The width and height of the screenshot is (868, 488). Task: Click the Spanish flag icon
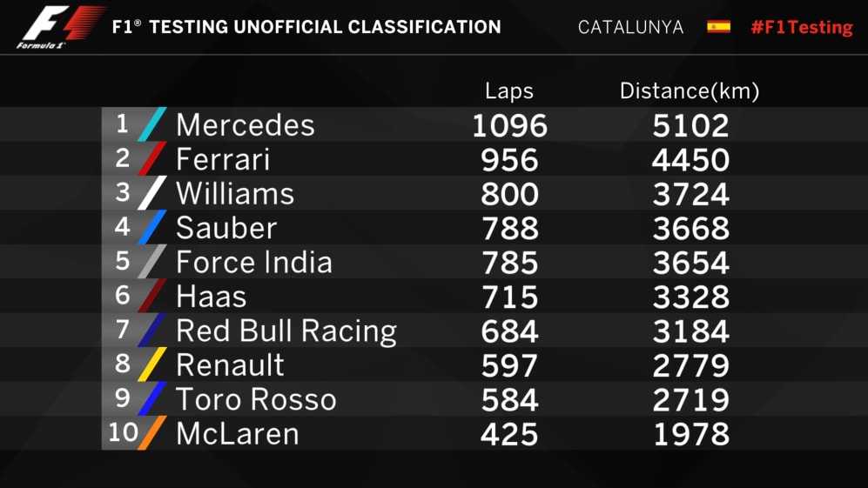(718, 26)
